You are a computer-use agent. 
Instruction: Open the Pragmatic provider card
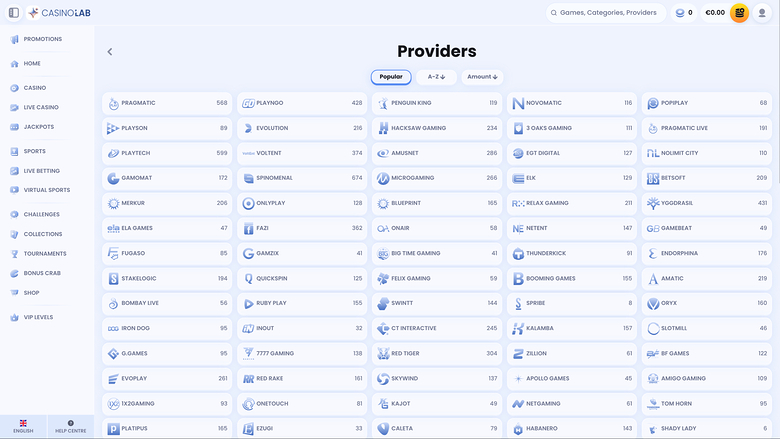(167, 103)
